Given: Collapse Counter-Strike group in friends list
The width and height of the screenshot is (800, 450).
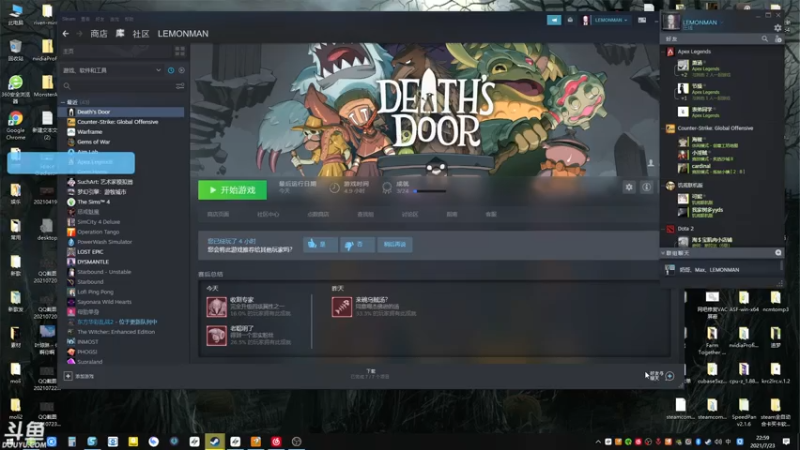Looking at the screenshot, I should 663,128.
